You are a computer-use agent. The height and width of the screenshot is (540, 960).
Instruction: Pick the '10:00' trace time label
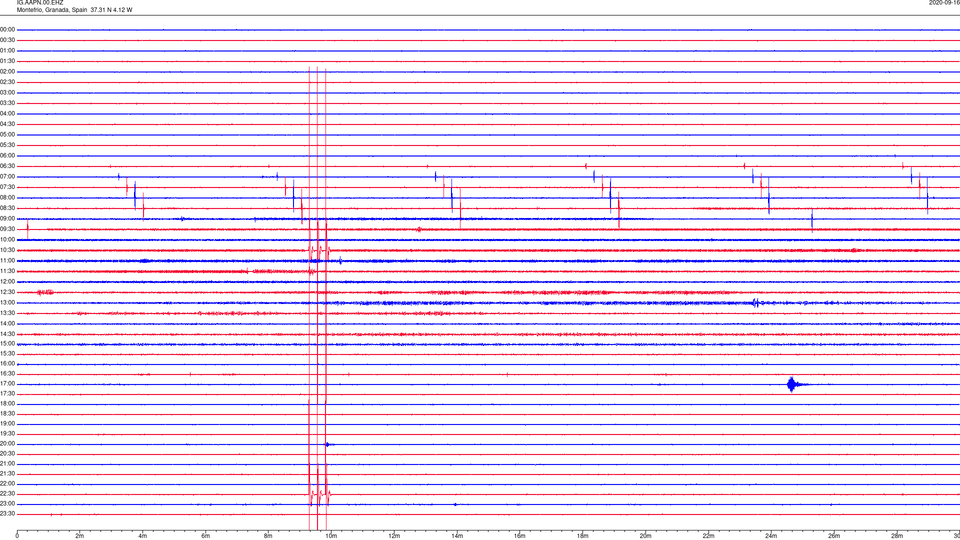[x=7, y=239]
